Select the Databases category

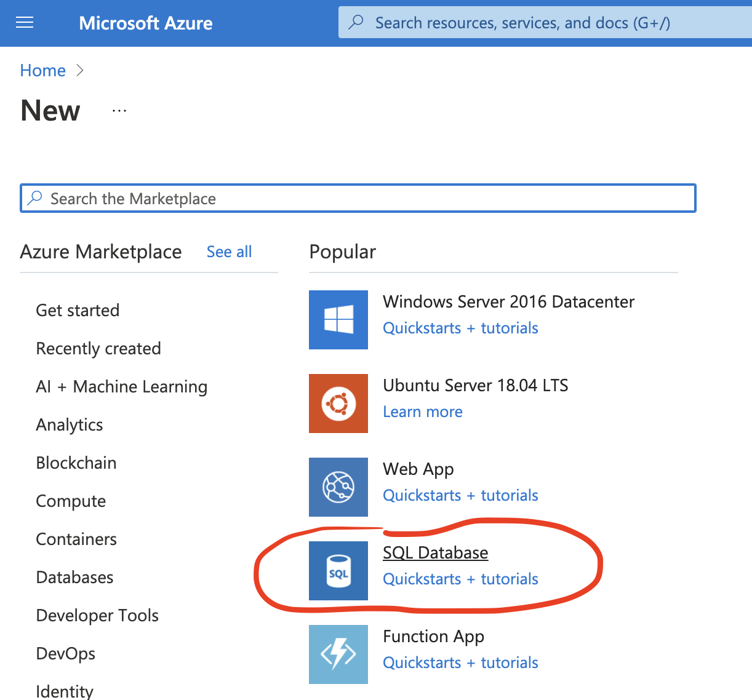coord(74,577)
